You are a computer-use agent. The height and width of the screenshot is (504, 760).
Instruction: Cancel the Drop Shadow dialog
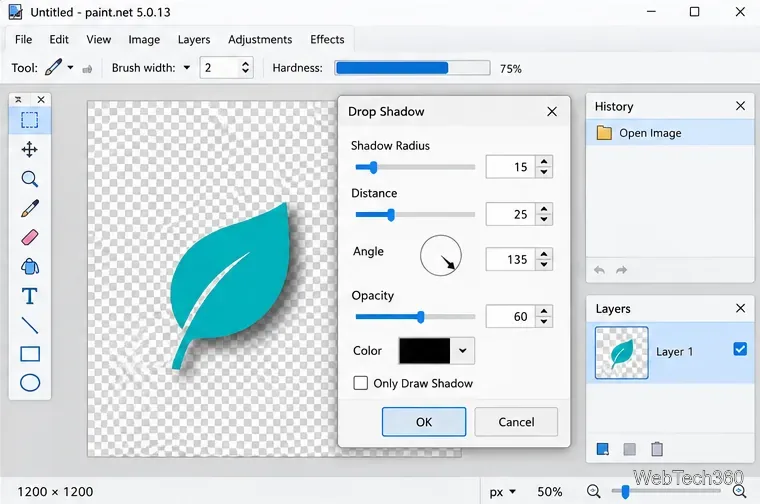click(x=516, y=422)
